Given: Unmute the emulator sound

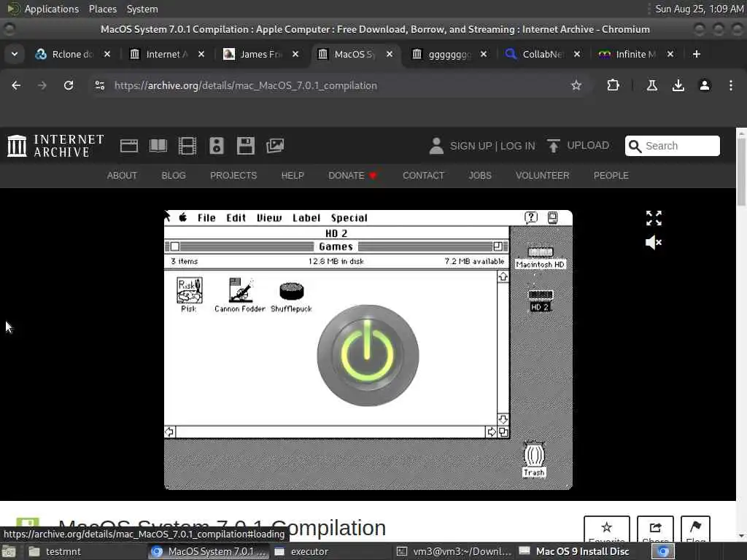Looking at the screenshot, I should (654, 242).
